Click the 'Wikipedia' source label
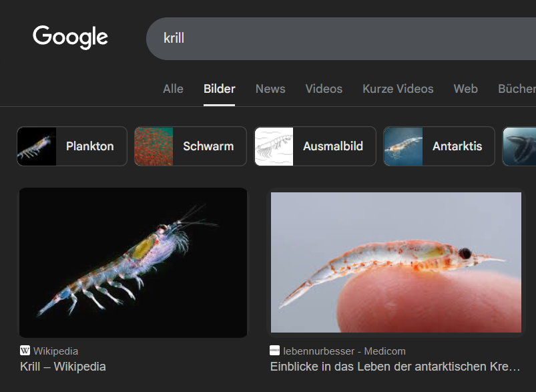 point(55,351)
